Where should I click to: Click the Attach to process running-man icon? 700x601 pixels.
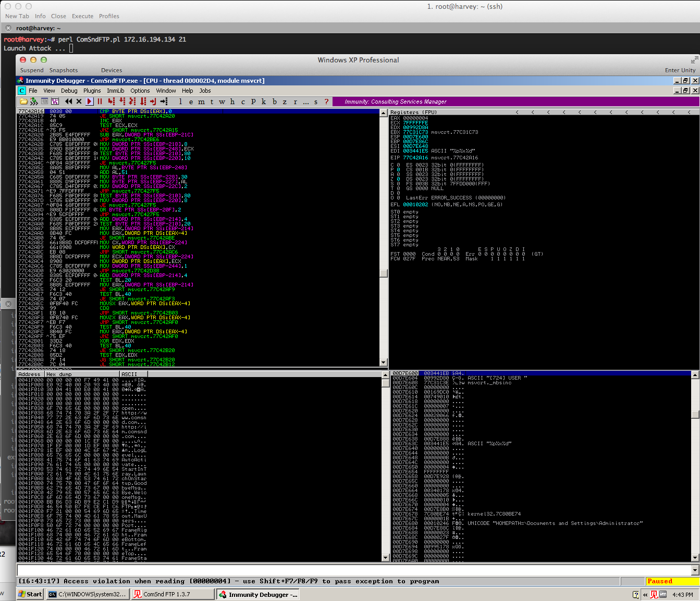(34, 102)
